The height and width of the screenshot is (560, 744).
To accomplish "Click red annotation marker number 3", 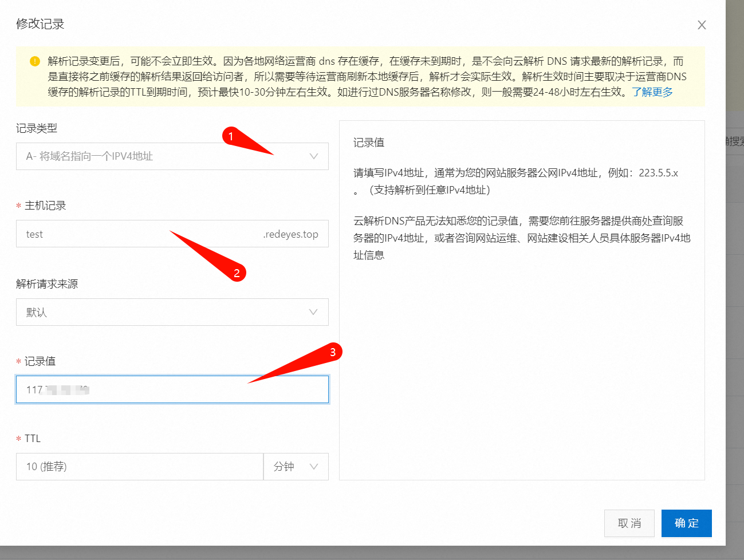I will click(333, 352).
